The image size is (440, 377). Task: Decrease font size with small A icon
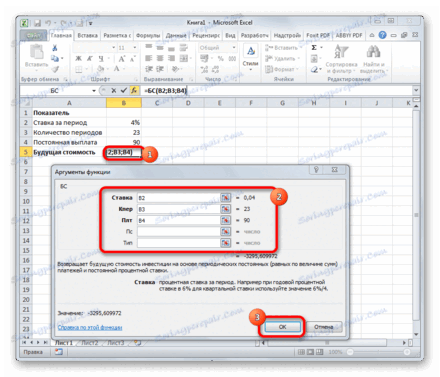pyautogui.click(x=133, y=59)
